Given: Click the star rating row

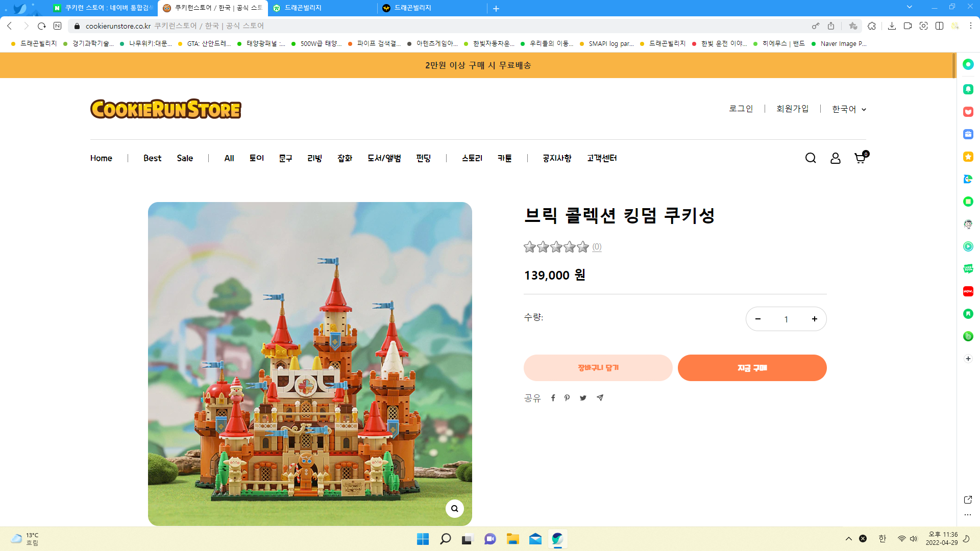Looking at the screenshot, I should (x=556, y=247).
